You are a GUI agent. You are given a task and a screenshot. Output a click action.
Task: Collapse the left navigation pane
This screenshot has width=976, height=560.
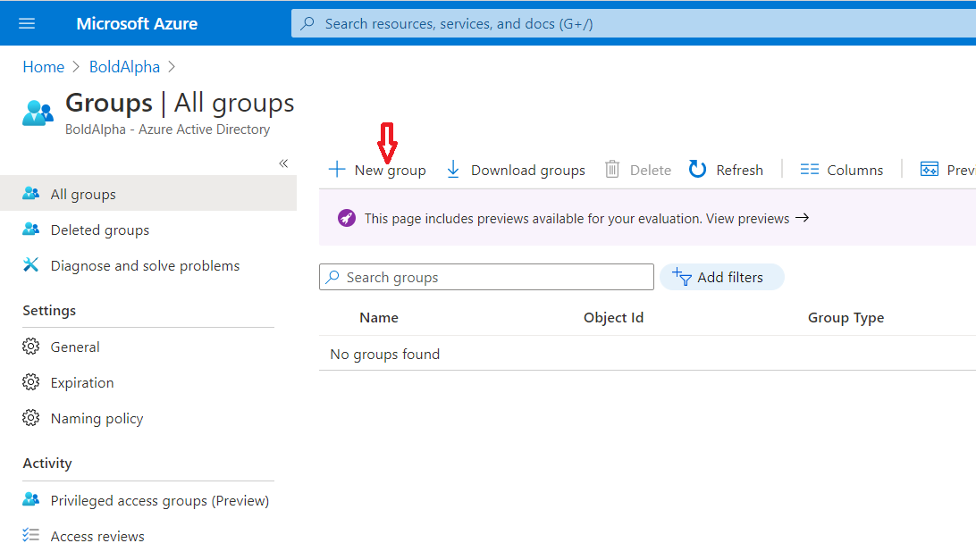pyautogui.click(x=283, y=163)
